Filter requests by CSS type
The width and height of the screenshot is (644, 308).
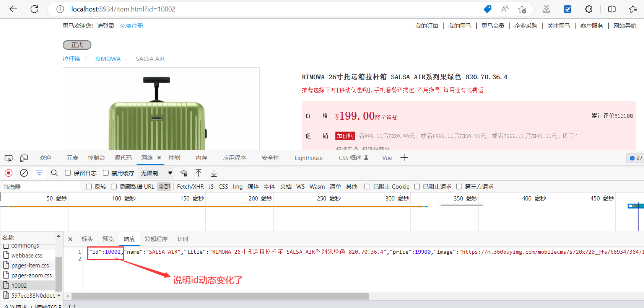tap(223, 186)
